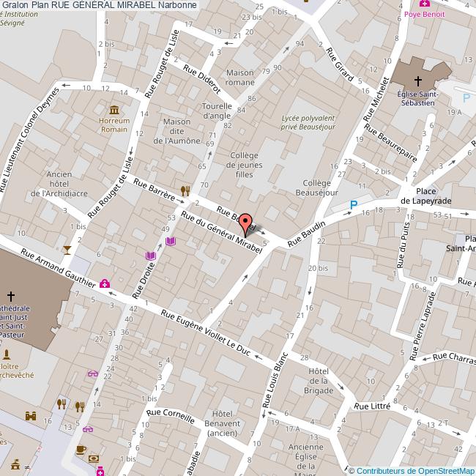Select the pink pharmacy icon on Rue Armand Gauthier
476x476 pixels.
pyautogui.click(x=105, y=283)
